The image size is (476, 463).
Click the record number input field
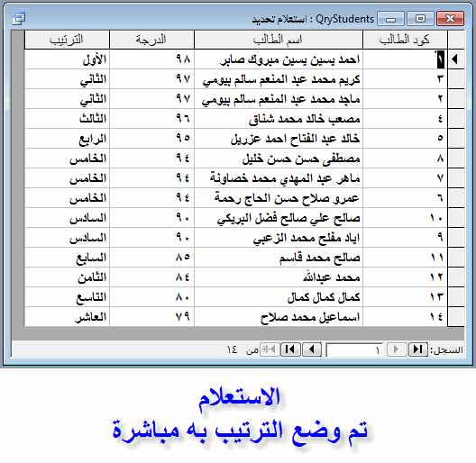tap(354, 350)
